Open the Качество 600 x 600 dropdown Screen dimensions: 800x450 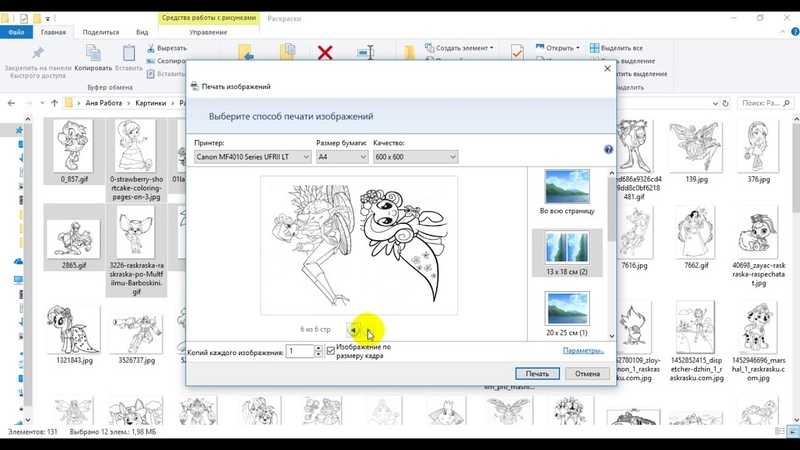click(x=415, y=157)
